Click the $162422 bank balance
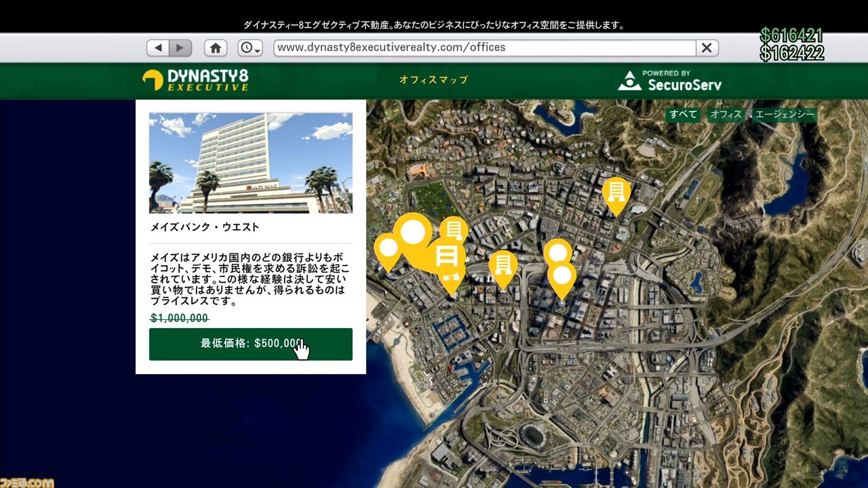 click(x=792, y=53)
